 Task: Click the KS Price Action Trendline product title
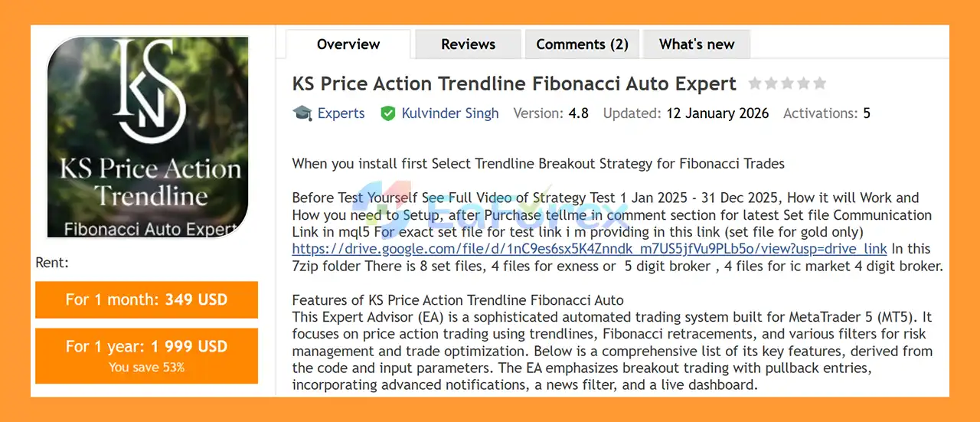514,83
